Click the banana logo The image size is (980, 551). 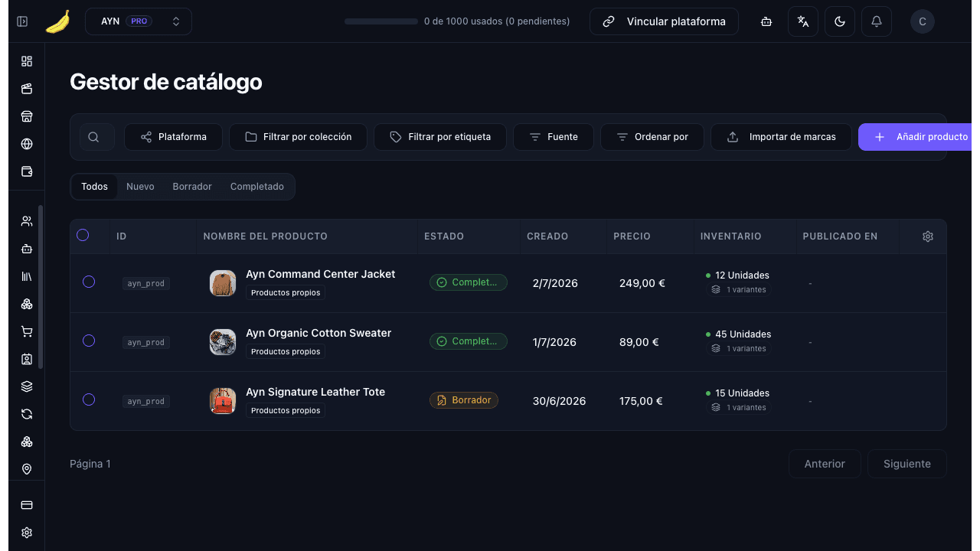pos(57,21)
